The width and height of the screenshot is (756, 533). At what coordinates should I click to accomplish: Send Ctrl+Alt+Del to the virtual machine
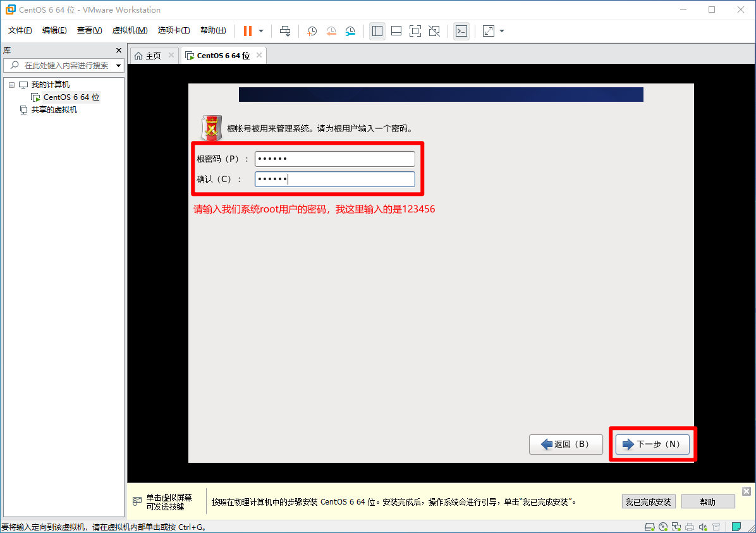(x=285, y=31)
